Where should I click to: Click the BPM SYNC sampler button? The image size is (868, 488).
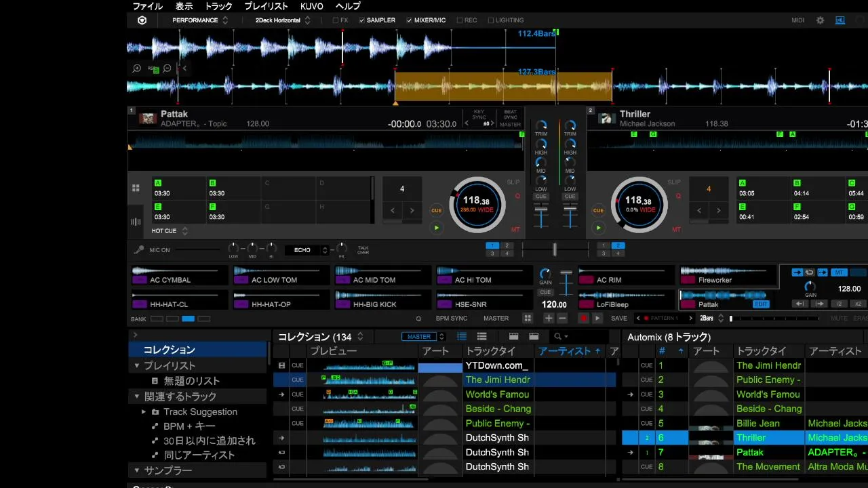click(452, 318)
